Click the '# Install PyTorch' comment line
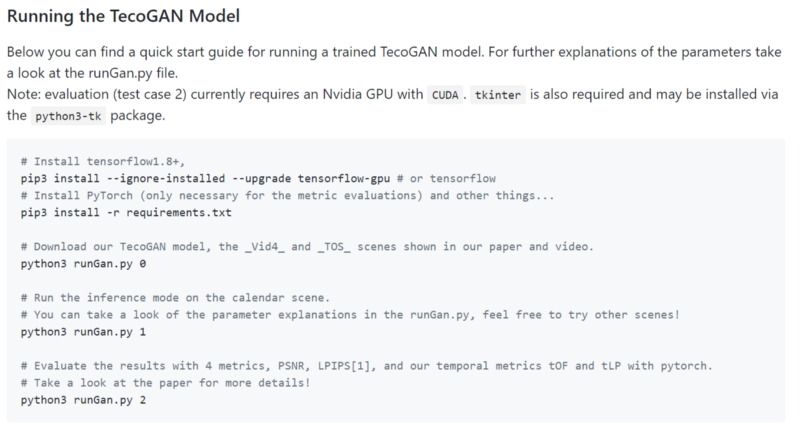Screen dimensions: 800x431 pyautogui.click(x=287, y=196)
